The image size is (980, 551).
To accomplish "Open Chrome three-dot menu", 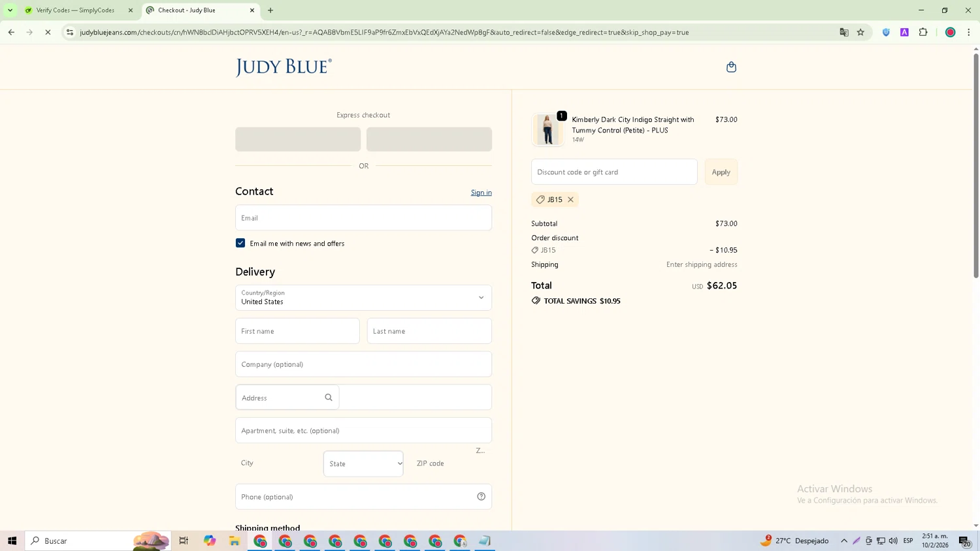I will [x=969, y=32].
